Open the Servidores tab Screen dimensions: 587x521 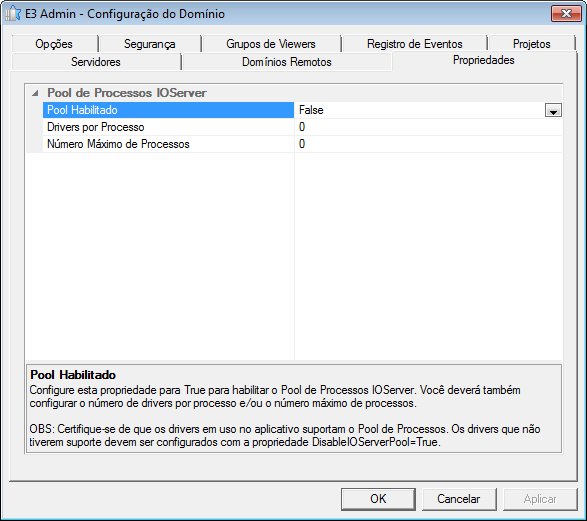[96, 62]
